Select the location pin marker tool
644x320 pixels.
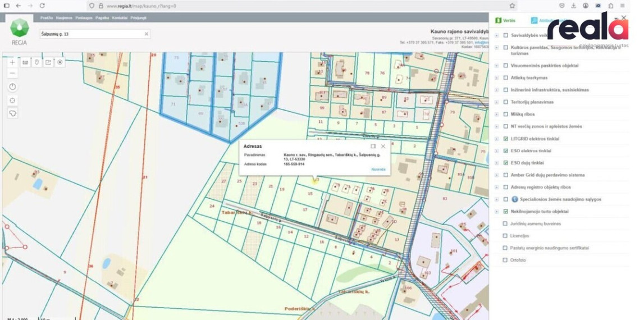[36, 62]
